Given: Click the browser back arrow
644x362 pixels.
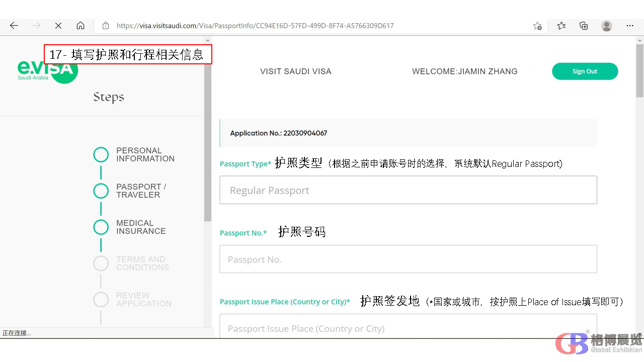Looking at the screenshot, I should coord(14,26).
